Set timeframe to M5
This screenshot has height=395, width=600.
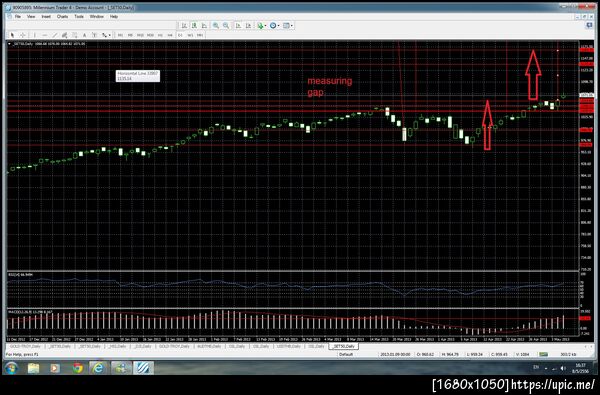pos(130,35)
